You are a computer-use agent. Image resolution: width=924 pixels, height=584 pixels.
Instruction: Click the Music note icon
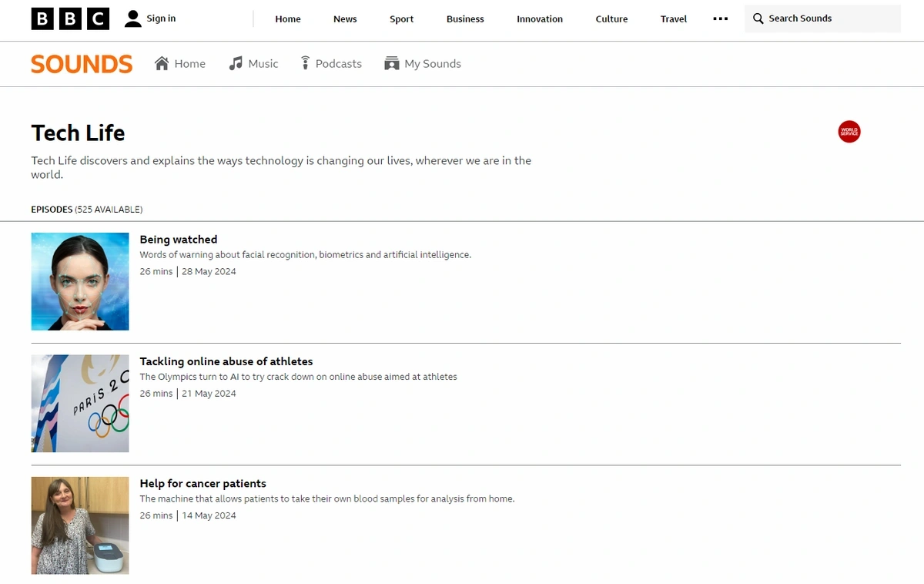pyautogui.click(x=236, y=63)
